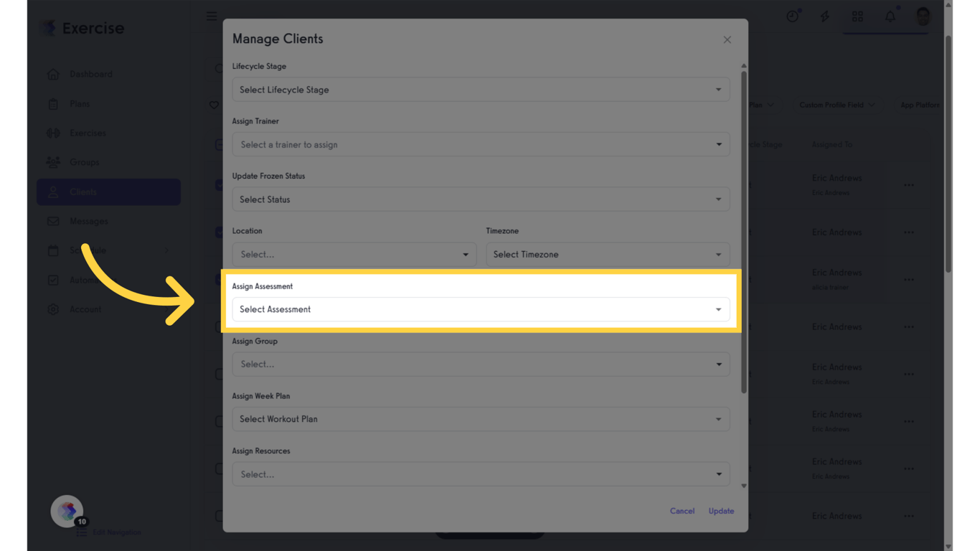Expand the Custom Profile Field filter
980x551 pixels.
pos(837,105)
